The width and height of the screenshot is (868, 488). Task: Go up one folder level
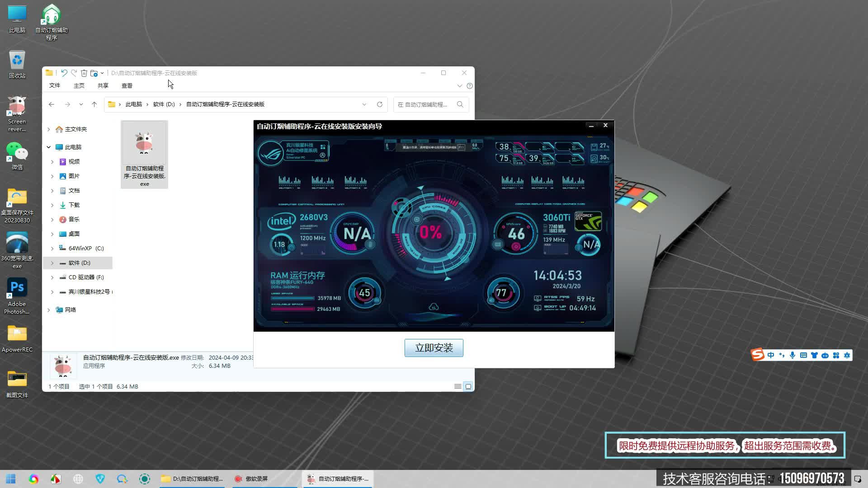(x=94, y=104)
